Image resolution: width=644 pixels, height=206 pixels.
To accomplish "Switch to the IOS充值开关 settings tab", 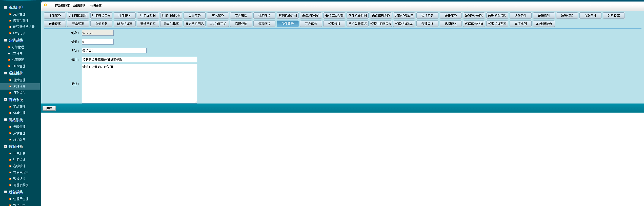I will coord(218,24).
